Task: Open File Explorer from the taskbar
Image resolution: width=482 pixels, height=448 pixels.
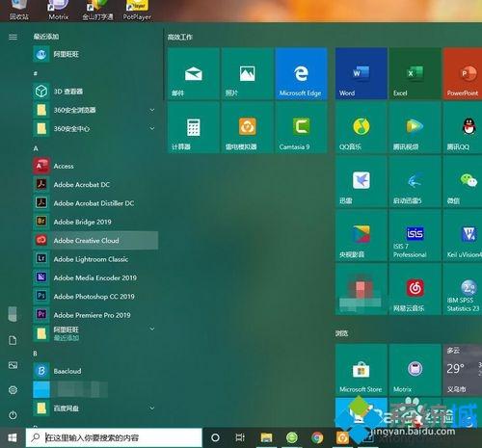Action: pyautogui.click(x=266, y=437)
